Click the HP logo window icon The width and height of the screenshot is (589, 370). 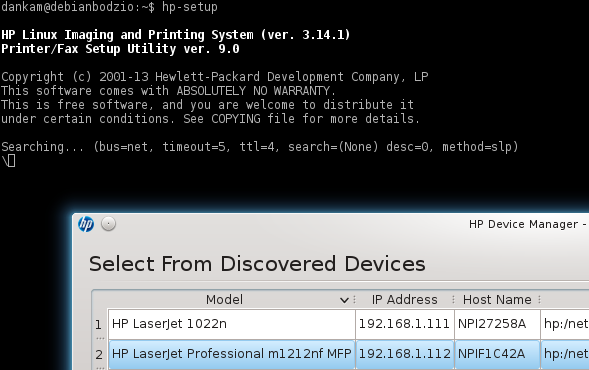pos(86,224)
